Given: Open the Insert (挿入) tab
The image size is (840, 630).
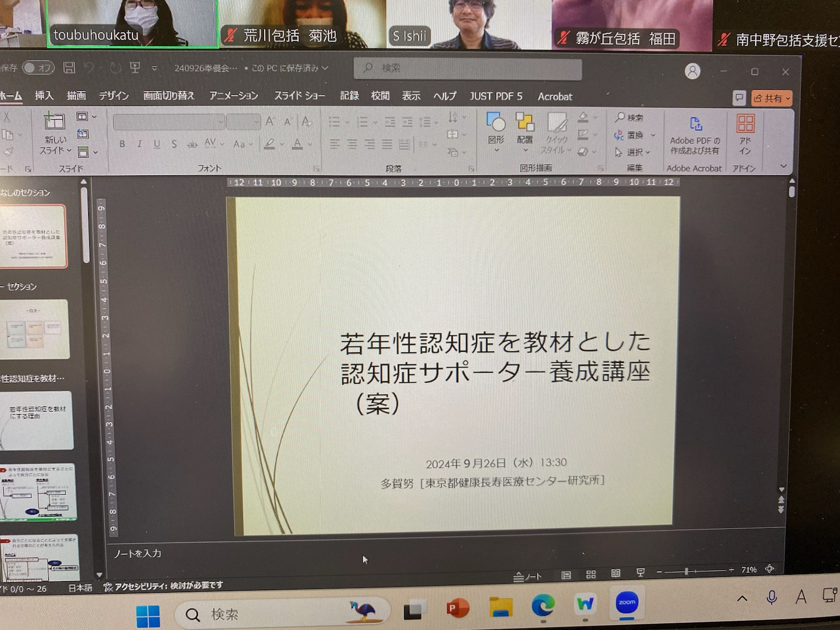Looking at the screenshot, I should [x=44, y=96].
